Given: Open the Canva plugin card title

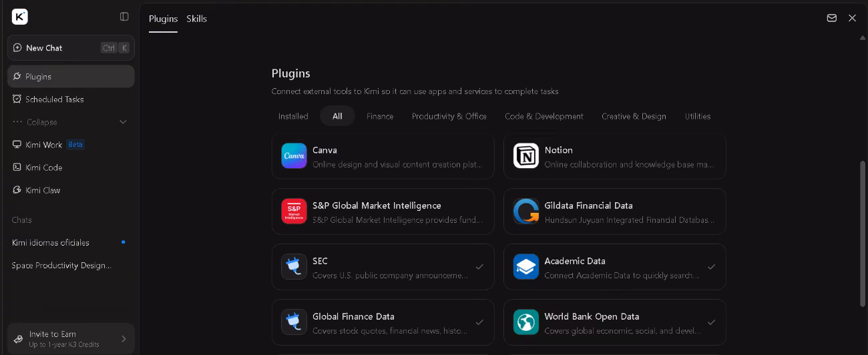Looking at the screenshot, I should 324,150.
